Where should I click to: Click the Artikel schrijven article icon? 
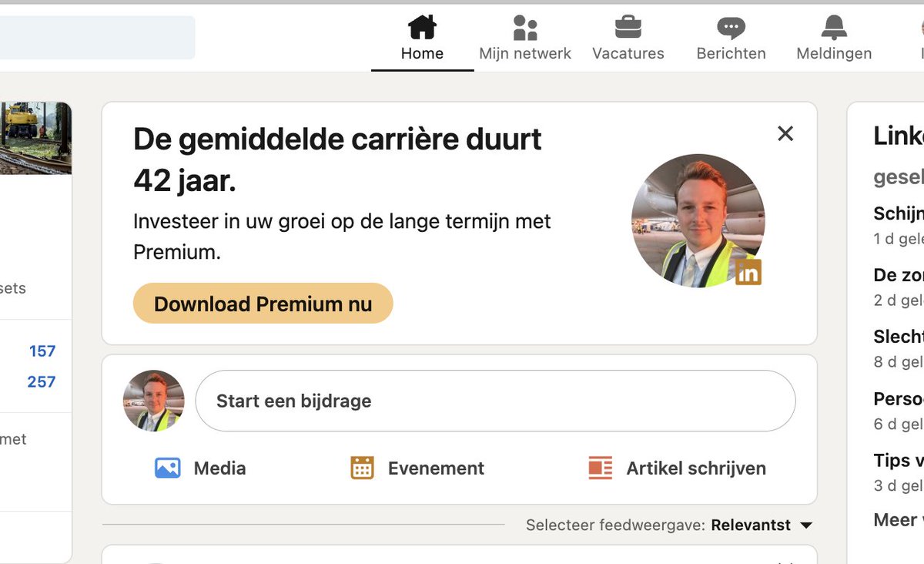(601, 468)
